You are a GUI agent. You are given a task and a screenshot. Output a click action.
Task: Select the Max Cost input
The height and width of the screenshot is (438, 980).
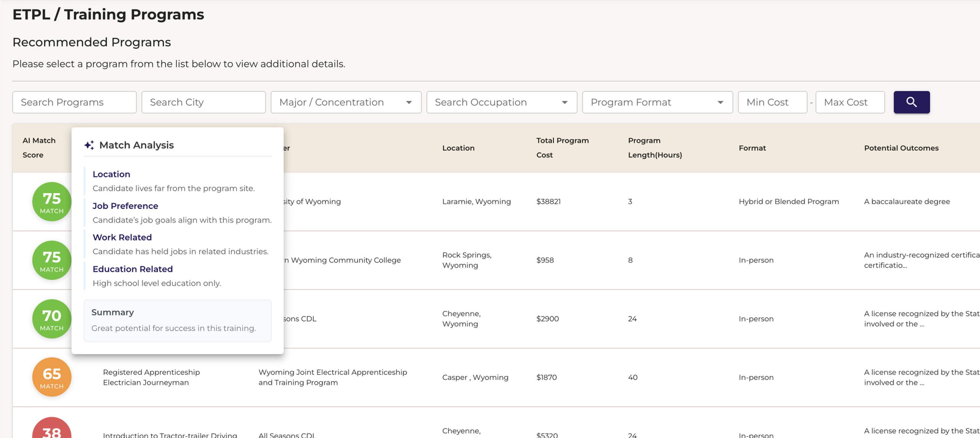click(x=850, y=102)
